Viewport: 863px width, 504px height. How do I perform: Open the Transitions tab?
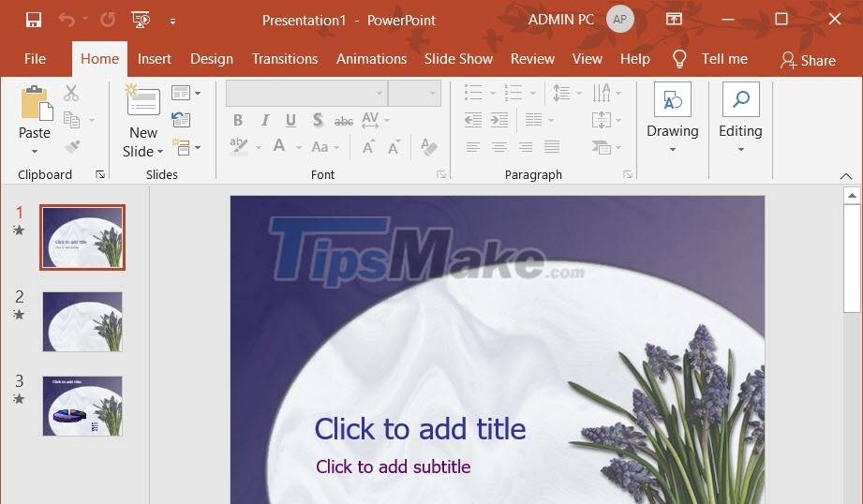(x=285, y=59)
